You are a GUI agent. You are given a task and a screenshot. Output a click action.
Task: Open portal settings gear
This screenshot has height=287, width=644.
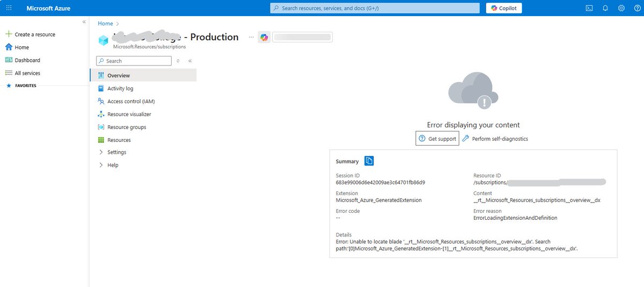pyautogui.click(x=621, y=8)
